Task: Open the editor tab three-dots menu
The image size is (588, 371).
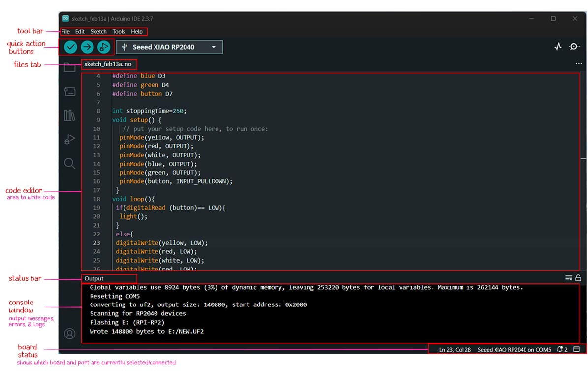Action: pyautogui.click(x=579, y=64)
